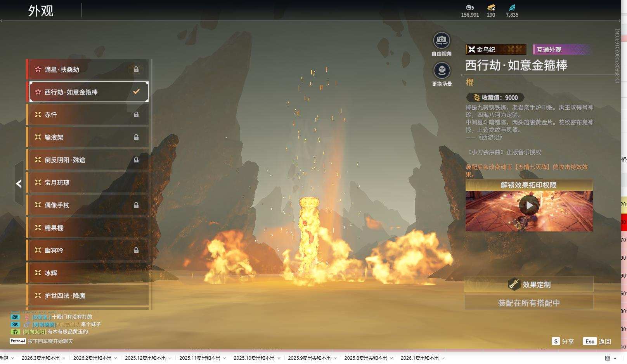
Task: Expand the 2025.12卖出和不出 sheet tab dropdown
Action: [170, 358]
